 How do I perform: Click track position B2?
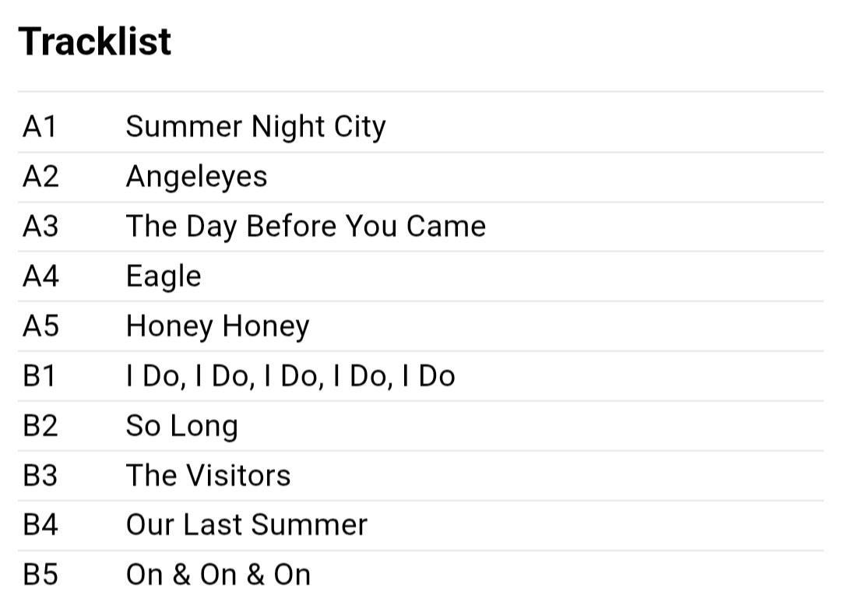click(40, 425)
